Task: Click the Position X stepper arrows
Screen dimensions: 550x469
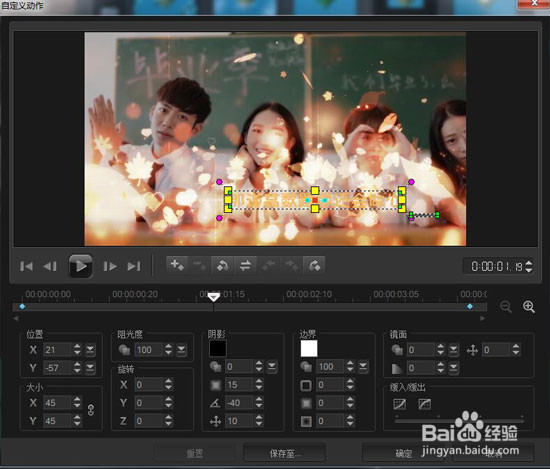Action: click(77, 350)
